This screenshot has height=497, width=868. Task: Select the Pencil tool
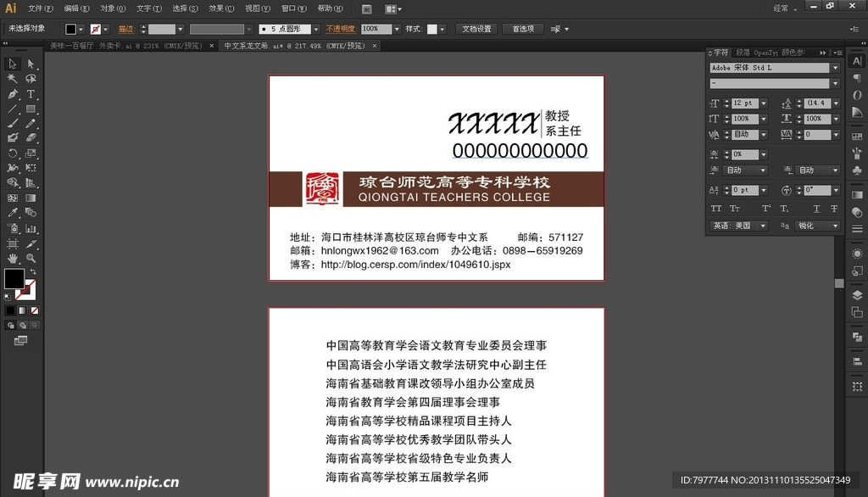[x=31, y=124]
